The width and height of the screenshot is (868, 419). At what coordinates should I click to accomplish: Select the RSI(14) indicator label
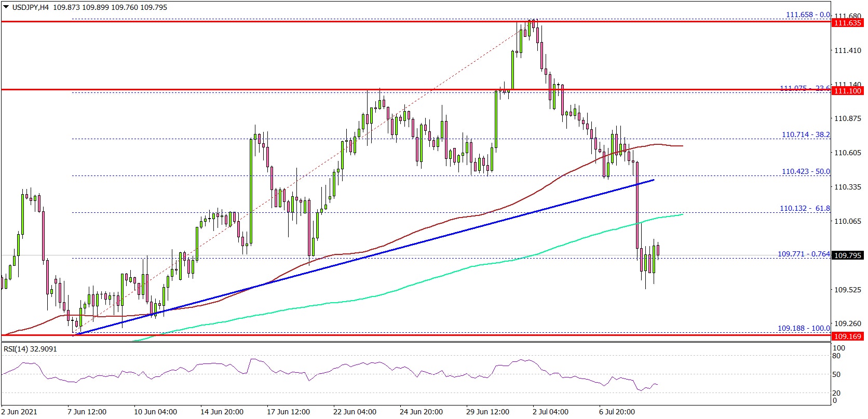(x=30, y=349)
